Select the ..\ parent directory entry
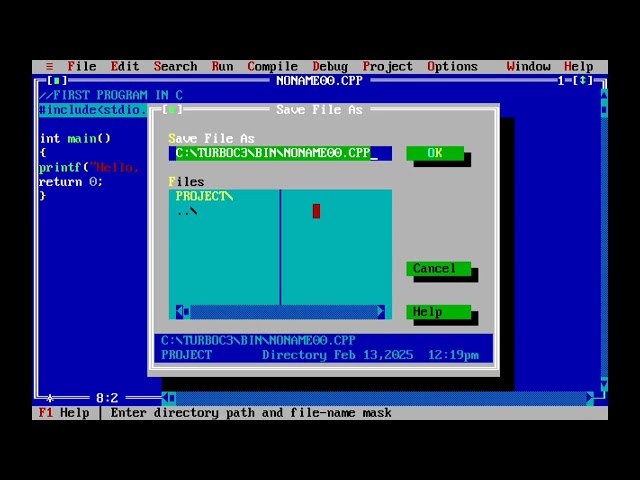The image size is (640, 480). pyautogui.click(x=187, y=211)
